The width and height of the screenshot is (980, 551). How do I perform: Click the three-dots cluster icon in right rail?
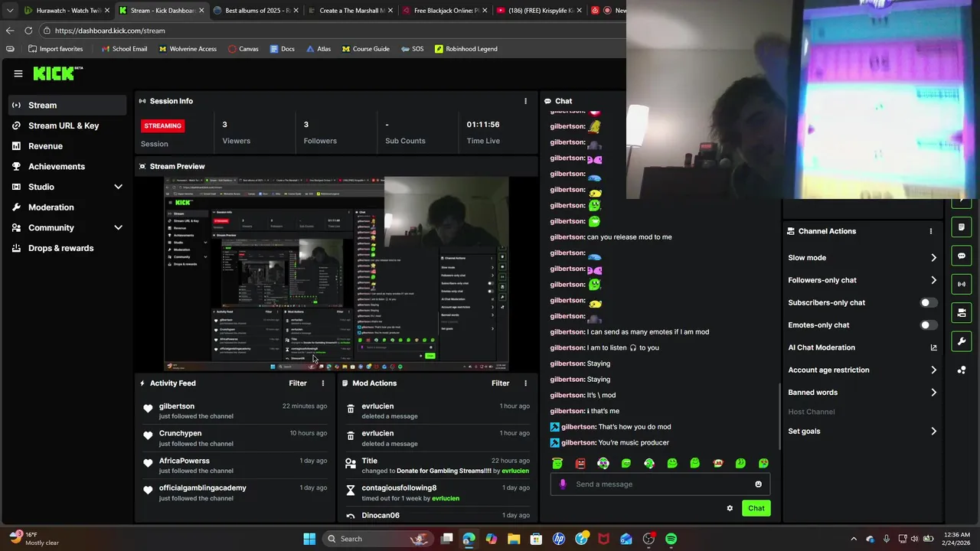(x=962, y=370)
